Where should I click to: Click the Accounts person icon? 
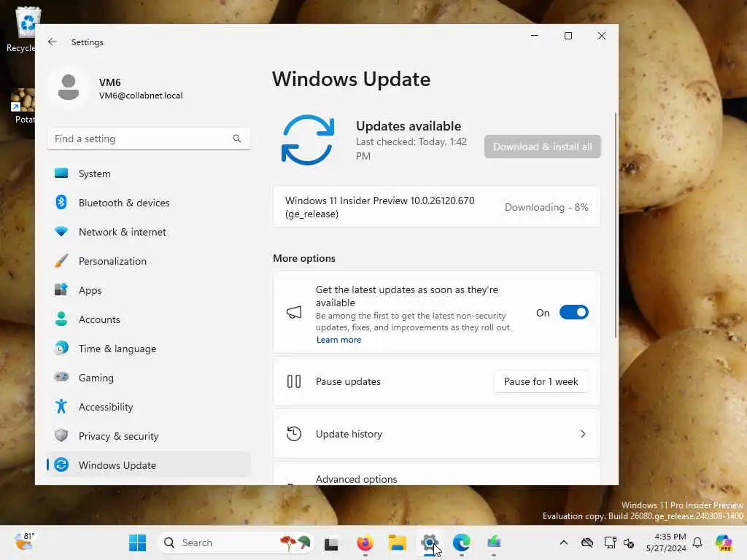coord(61,319)
